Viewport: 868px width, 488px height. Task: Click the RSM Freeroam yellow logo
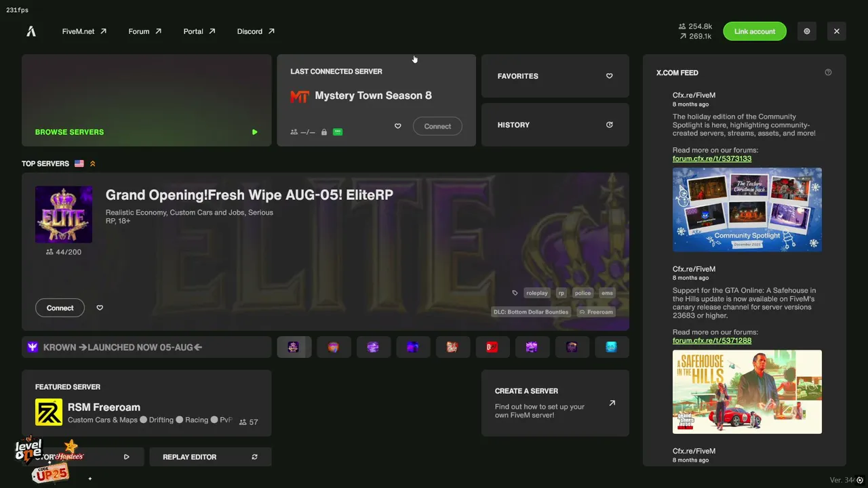[49, 412]
